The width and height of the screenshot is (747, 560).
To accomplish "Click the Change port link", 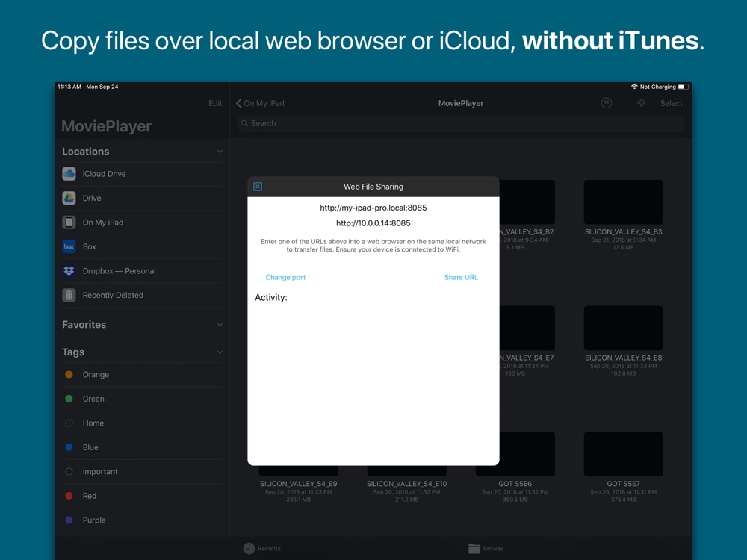I will pyautogui.click(x=285, y=277).
